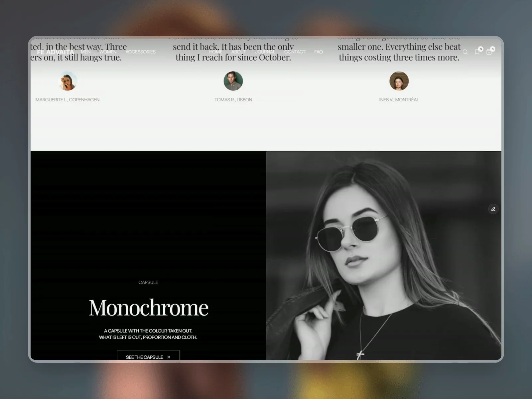Click the monochrome woman with sunglasses image
Screen dimensions: 532x399
384,255
